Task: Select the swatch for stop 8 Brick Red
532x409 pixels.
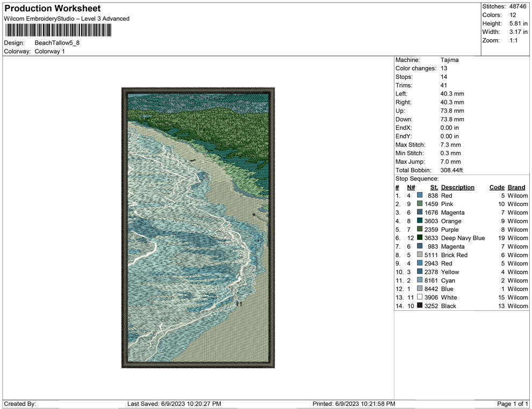Action: (x=420, y=254)
